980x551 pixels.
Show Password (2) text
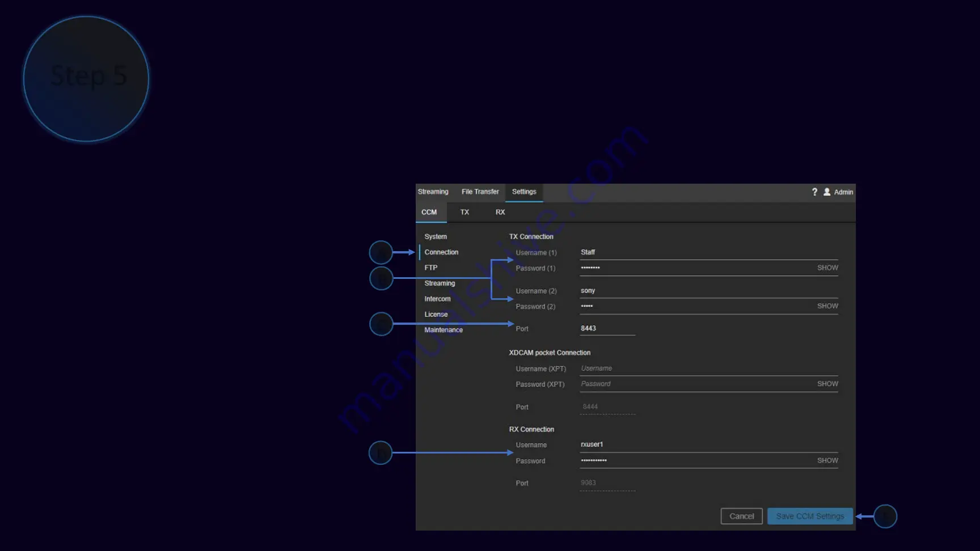click(x=827, y=306)
